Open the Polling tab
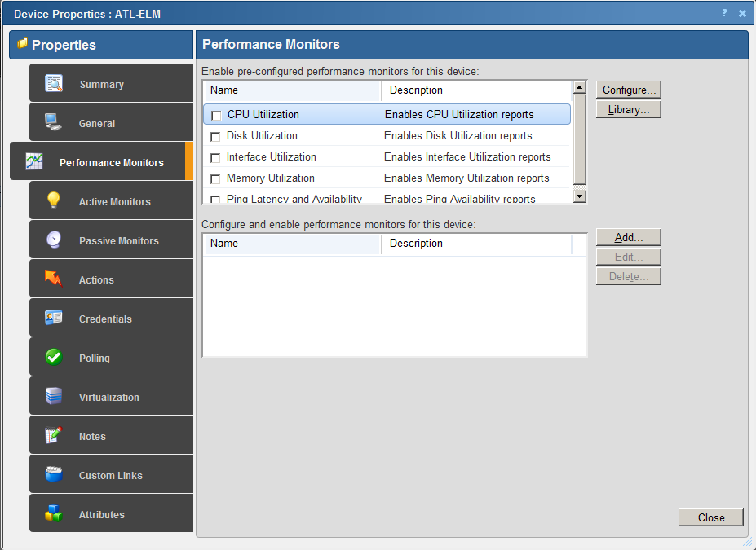 tap(112, 357)
